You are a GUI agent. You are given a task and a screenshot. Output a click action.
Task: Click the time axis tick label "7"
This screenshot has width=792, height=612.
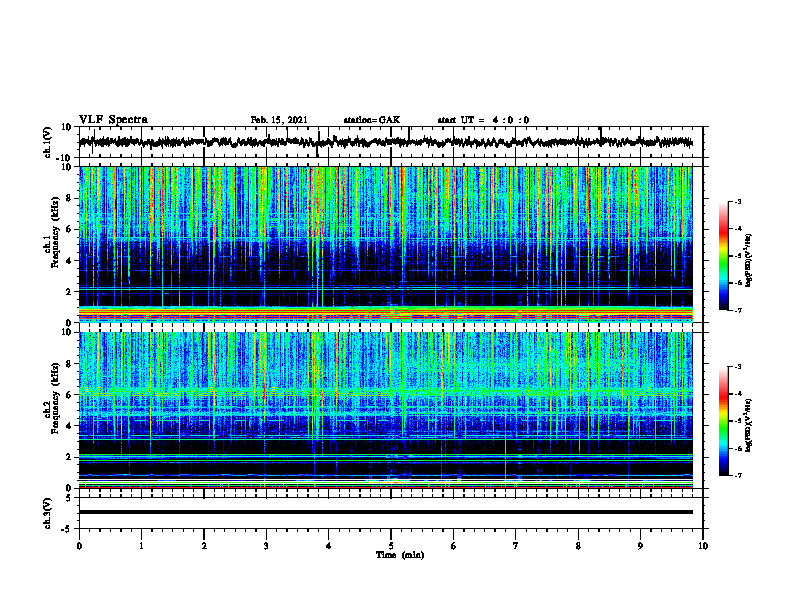516,546
